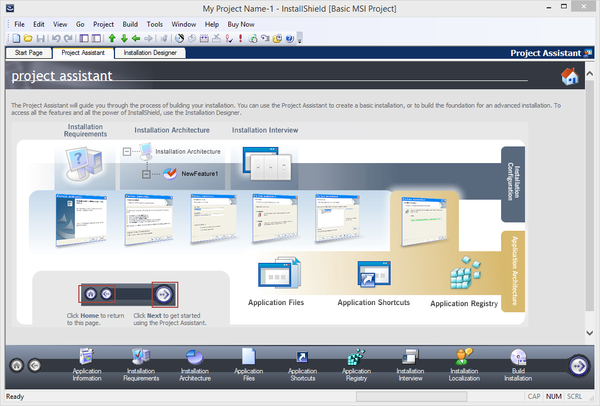Screen dimensions: 600x406
Task: Click the Installation Requirements computer icon
Action: point(84,164)
